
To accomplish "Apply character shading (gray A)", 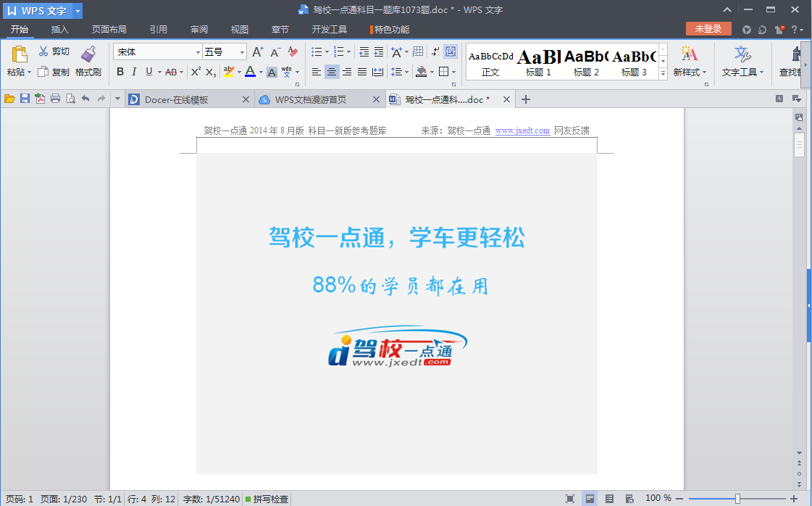I will (x=272, y=72).
